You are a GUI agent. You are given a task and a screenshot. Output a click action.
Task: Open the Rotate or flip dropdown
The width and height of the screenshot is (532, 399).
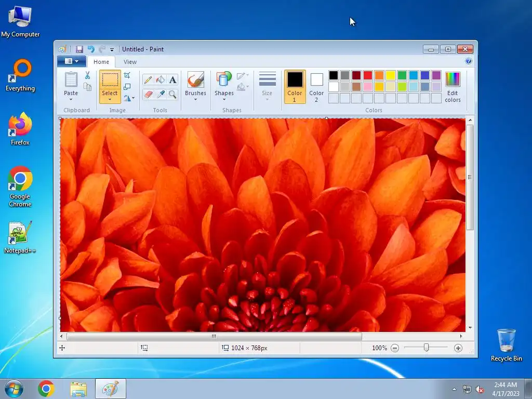tap(129, 98)
